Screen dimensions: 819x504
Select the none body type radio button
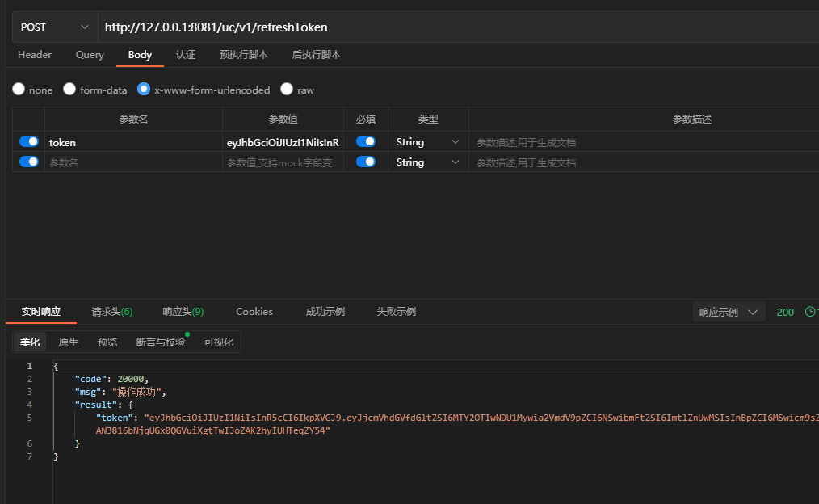[x=19, y=90]
